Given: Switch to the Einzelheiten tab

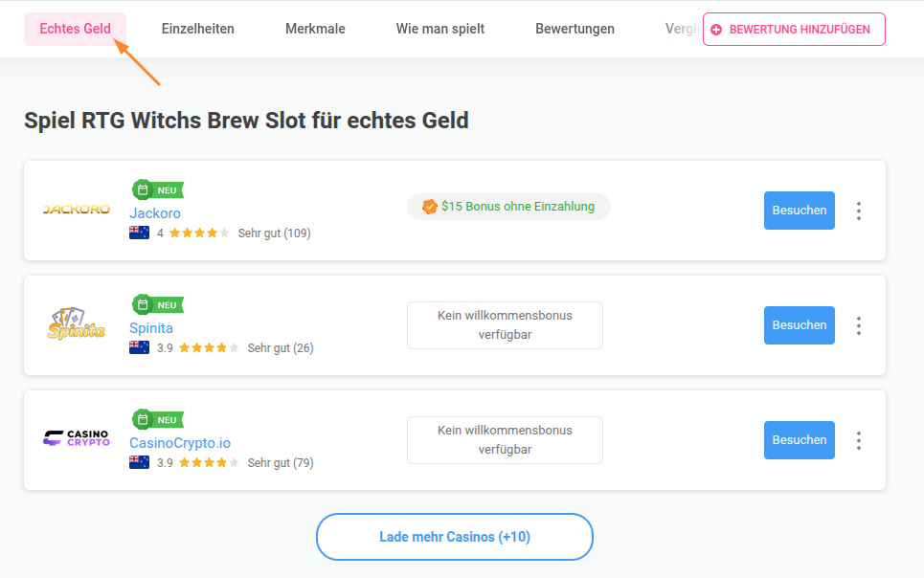Looking at the screenshot, I should (197, 29).
